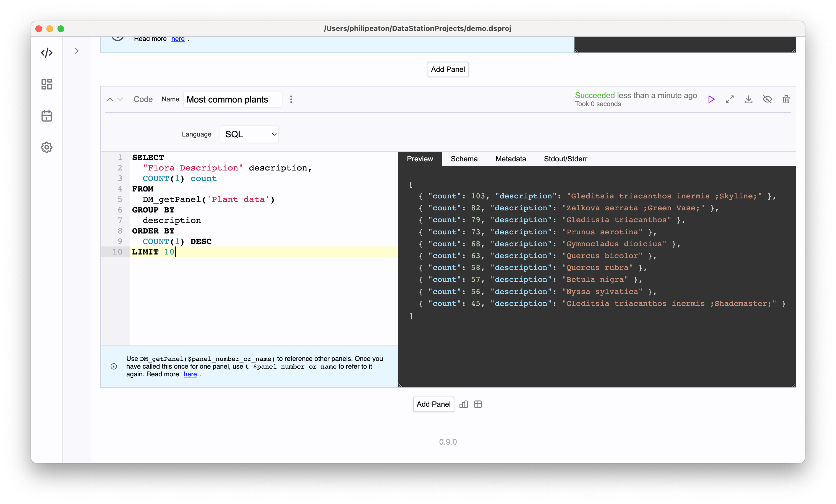Add a table panel below
836x504 pixels.
(478, 404)
